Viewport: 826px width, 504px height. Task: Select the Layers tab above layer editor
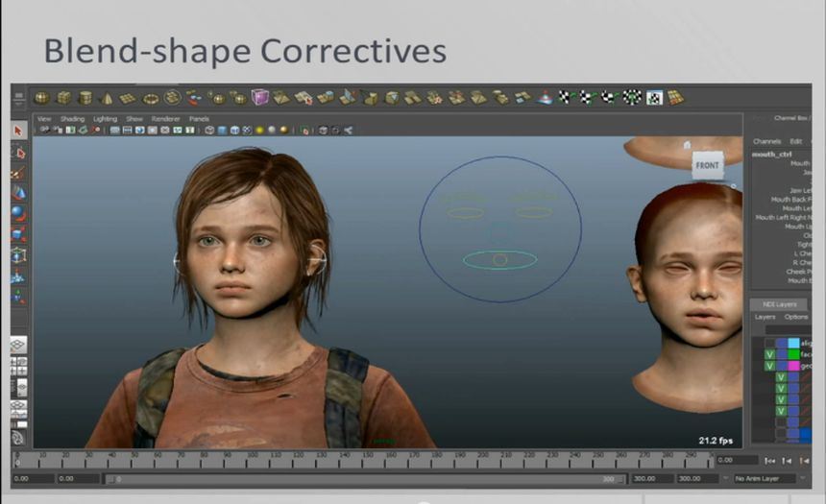tap(780, 304)
